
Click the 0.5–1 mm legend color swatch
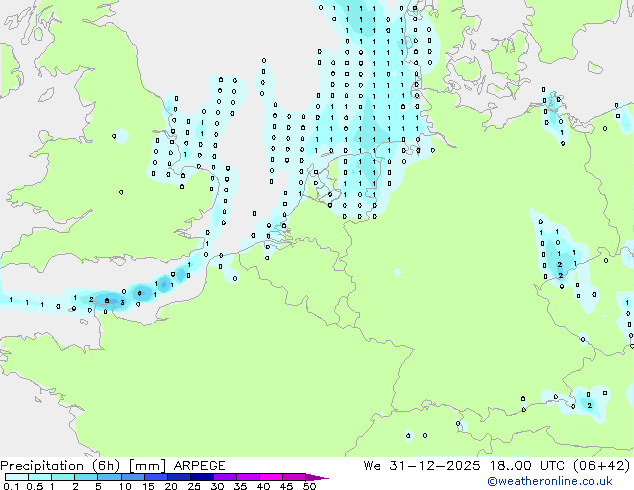point(40,477)
